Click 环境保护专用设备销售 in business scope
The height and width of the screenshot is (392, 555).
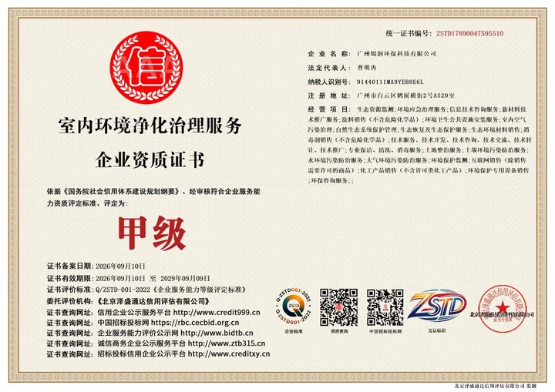click(499, 170)
